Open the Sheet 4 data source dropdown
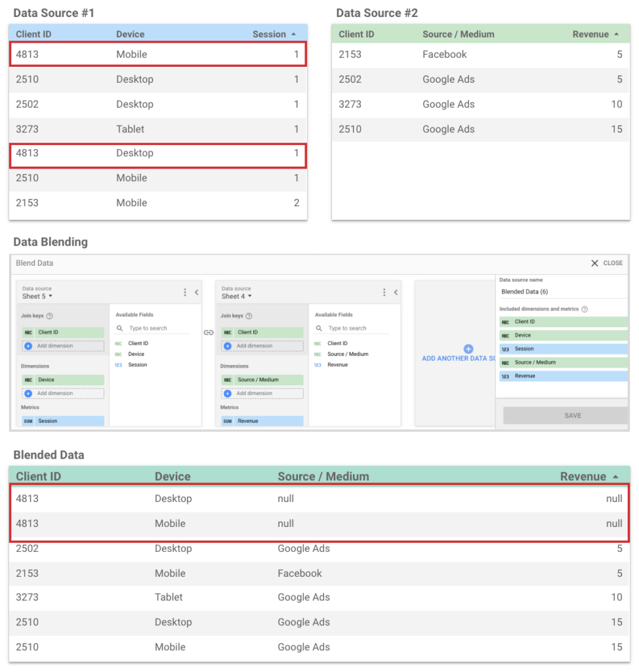Image resolution: width=639 pixels, height=672 pixels. point(237,297)
